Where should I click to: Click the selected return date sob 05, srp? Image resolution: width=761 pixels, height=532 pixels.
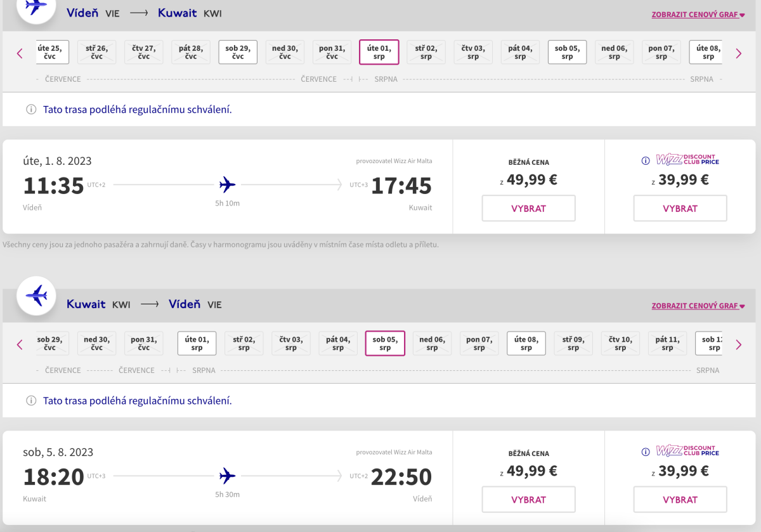point(385,343)
